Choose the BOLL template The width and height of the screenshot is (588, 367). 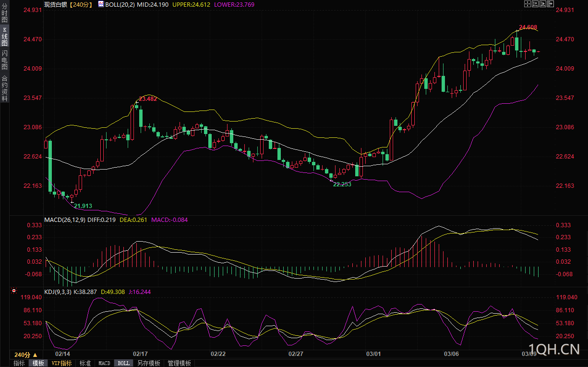(124, 363)
